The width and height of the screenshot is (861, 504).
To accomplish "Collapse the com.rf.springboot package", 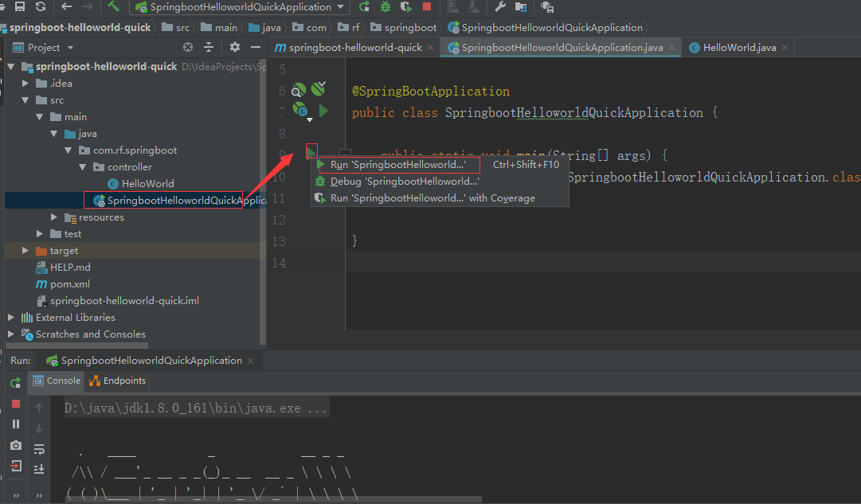I will (68, 150).
